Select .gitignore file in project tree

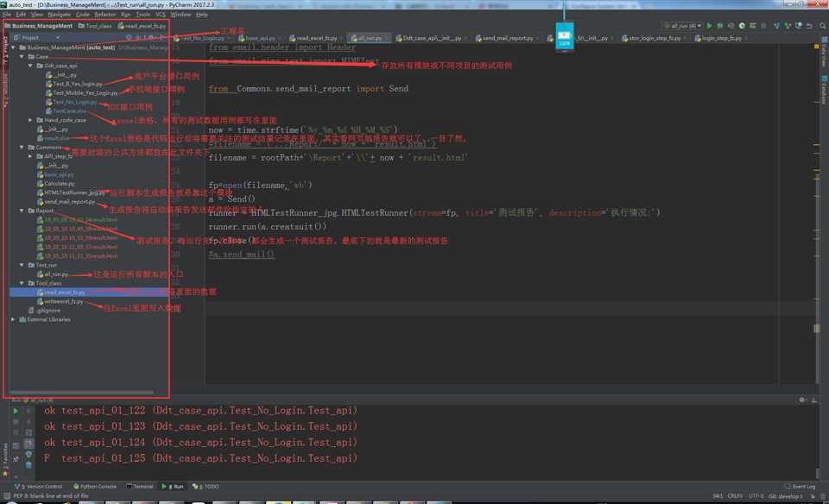pos(44,311)
